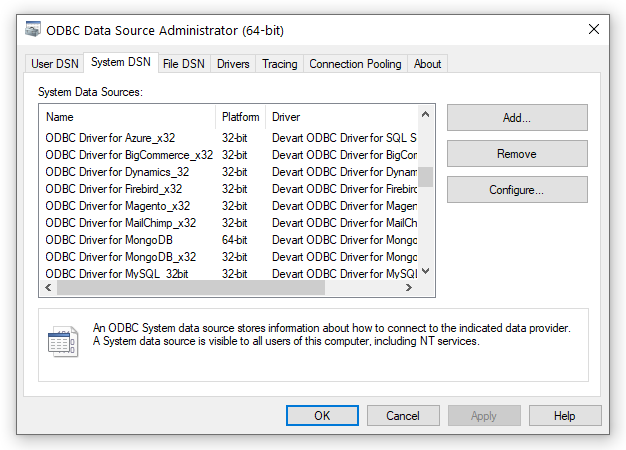The image size is (626, 450).
Task: Click the horizontal scrollbar right arrow
Action: coord(408,288)
